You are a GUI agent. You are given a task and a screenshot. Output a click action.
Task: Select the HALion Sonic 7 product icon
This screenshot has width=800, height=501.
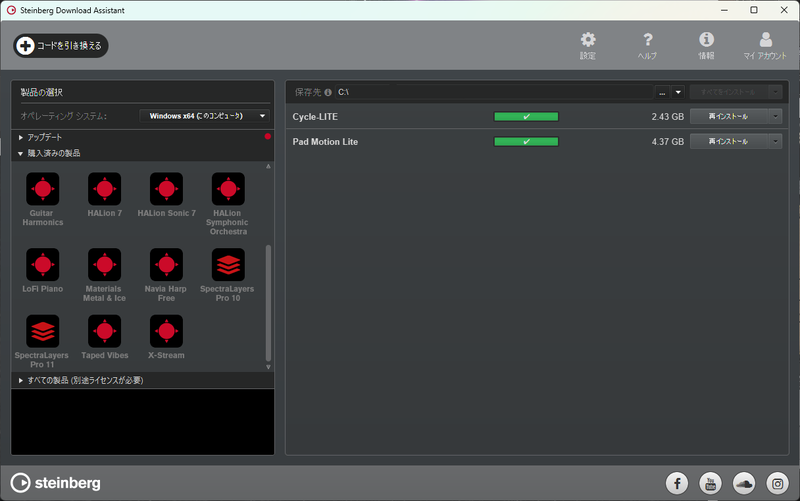(166, 189)
